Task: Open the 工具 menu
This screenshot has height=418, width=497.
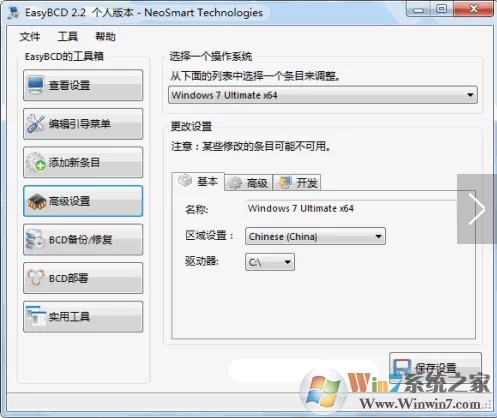Action: click(x=68, y=36)
